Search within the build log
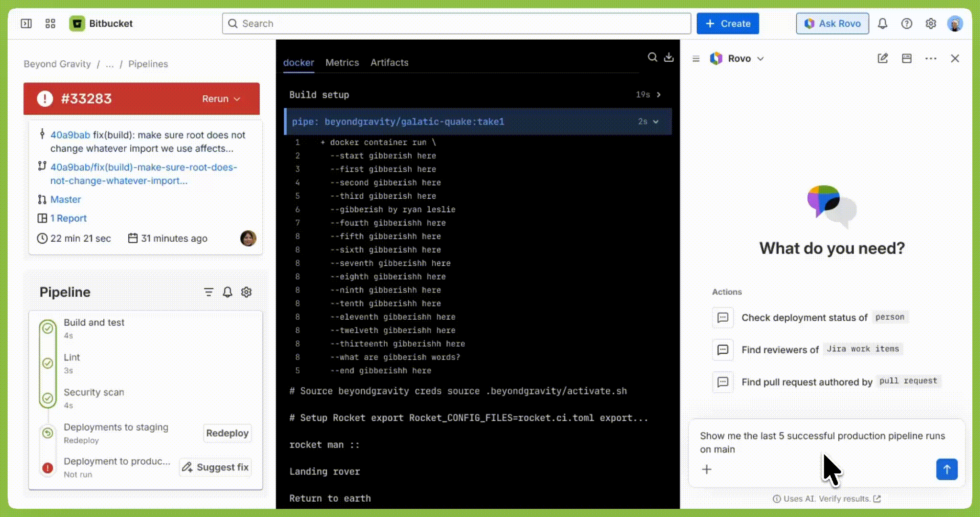This screenshot has height=517, width=980. pos(652,57)
